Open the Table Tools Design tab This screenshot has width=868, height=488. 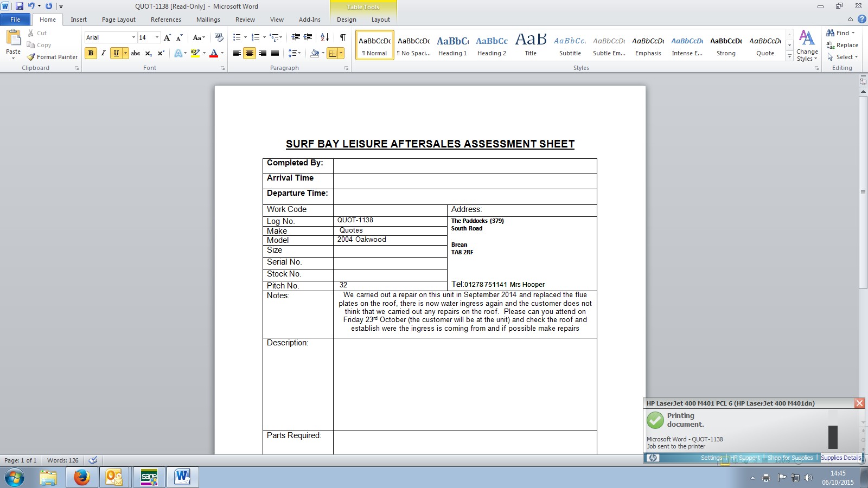coord(347,20)
